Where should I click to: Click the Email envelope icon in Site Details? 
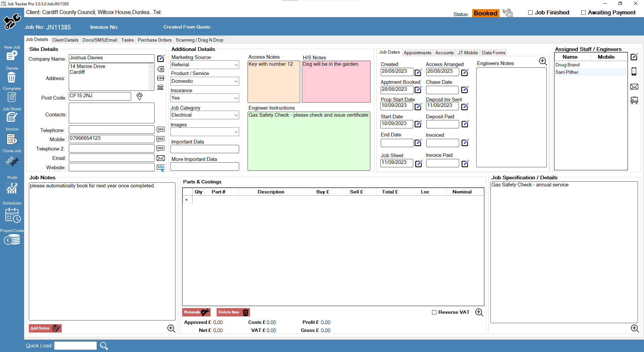click(x=161, y=158)
